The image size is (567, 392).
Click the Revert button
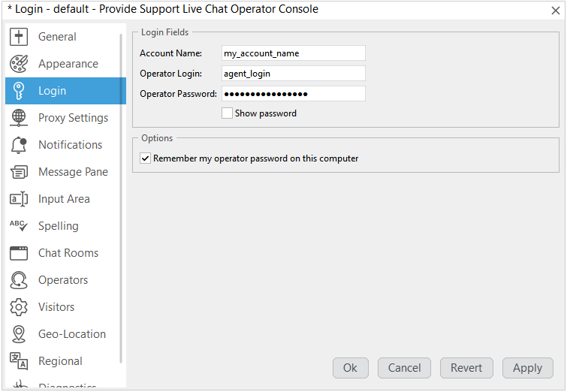[466, 368]
